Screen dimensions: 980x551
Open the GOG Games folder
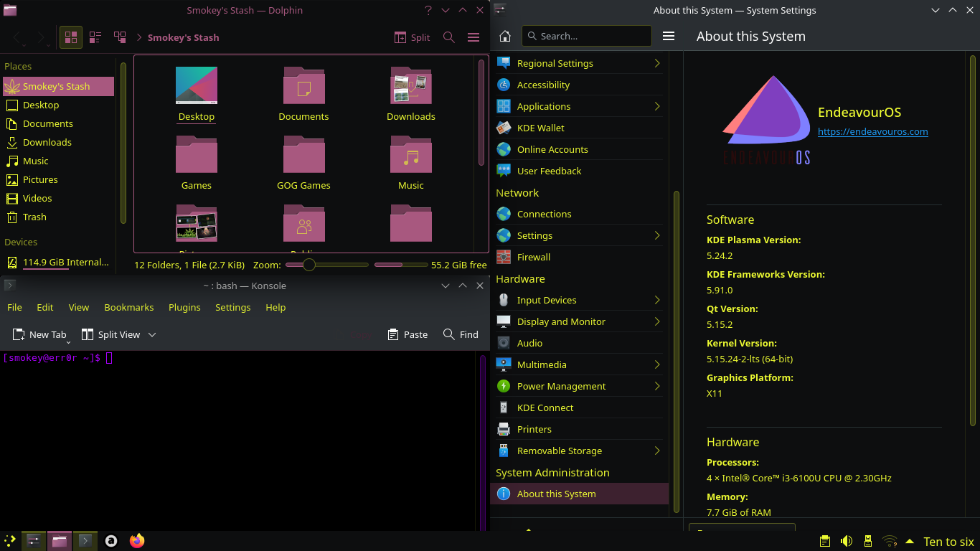304,162
